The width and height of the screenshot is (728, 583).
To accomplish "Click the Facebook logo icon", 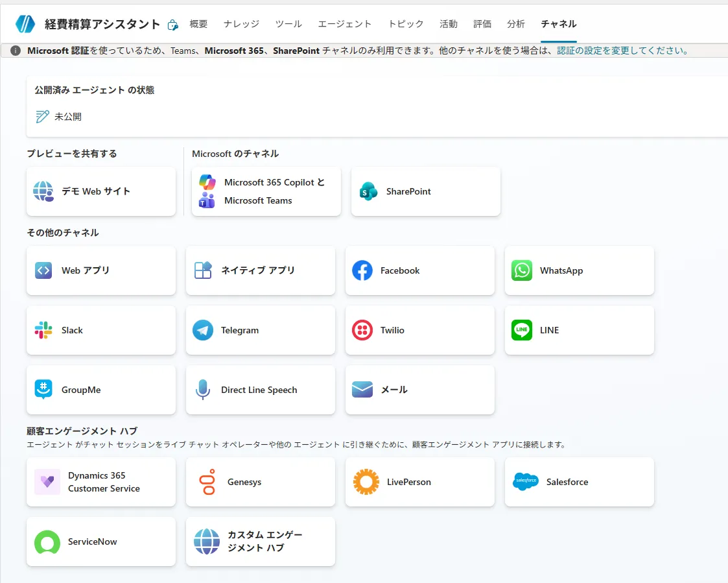I will 362,270.
